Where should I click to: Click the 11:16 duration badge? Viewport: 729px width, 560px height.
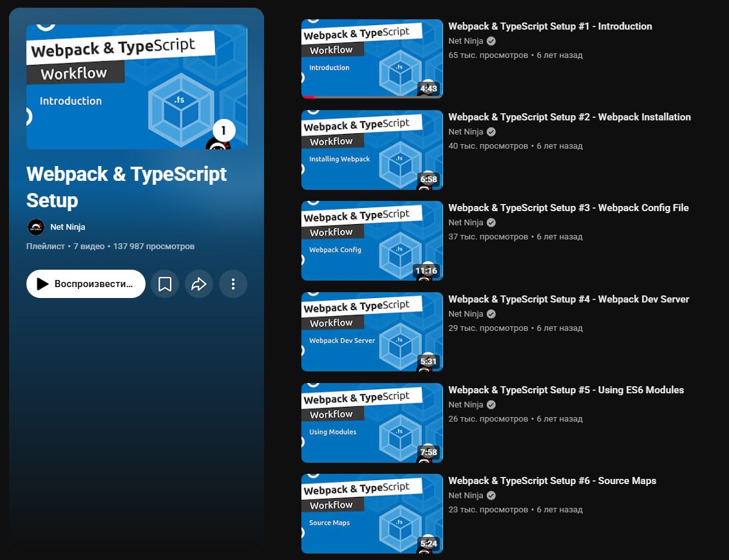pyautogui.click(x=426, y=270)
